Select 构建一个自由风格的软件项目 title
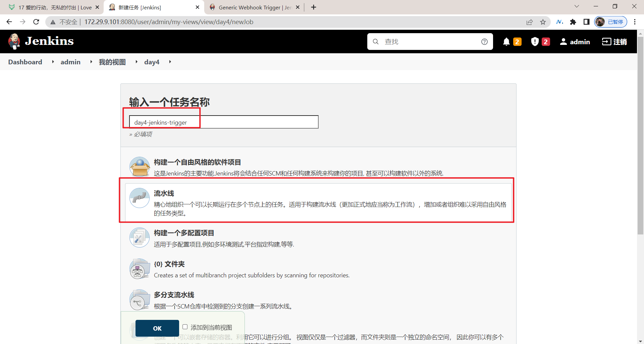The height and width of the screenshot is (344, 644). (x=198, y=162)
